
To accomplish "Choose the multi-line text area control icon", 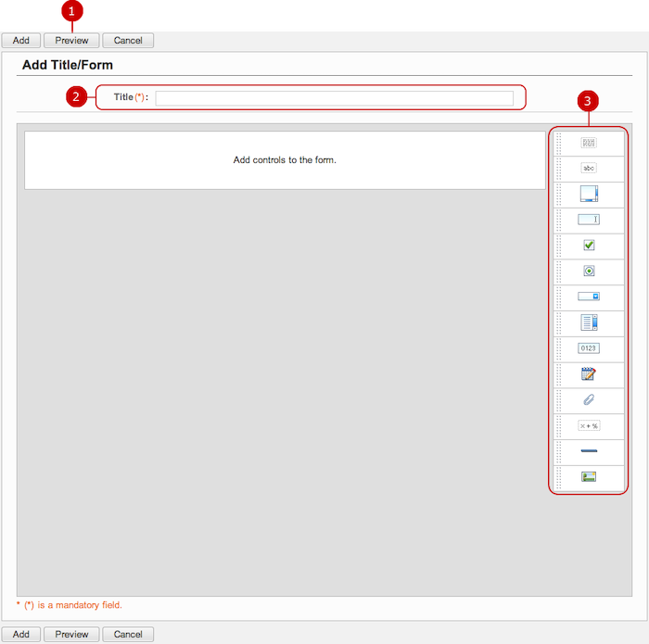I will point(589,194).
